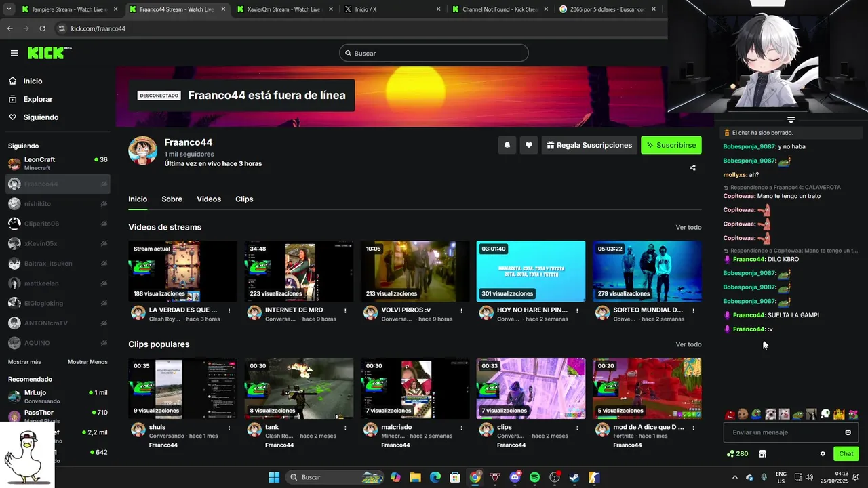Switch to XavierQm Stream browser tab
The image size is (868, 488).
coord(283,9)
